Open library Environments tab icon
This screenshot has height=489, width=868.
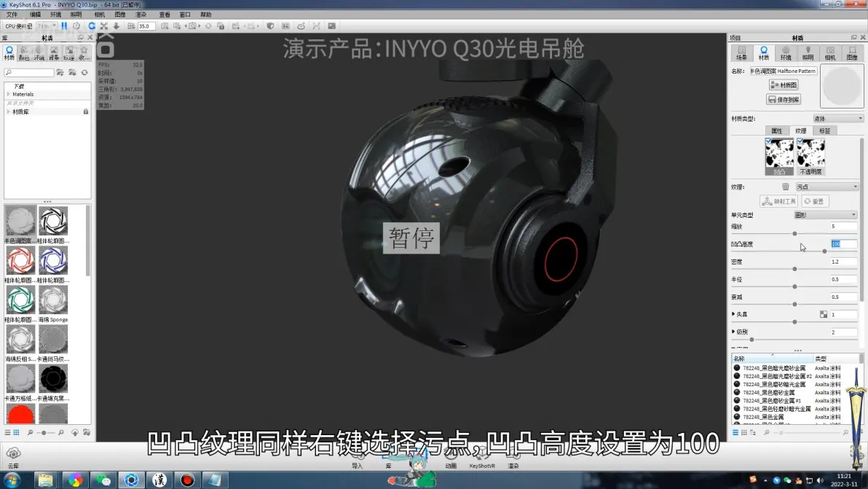pos(39,53)
